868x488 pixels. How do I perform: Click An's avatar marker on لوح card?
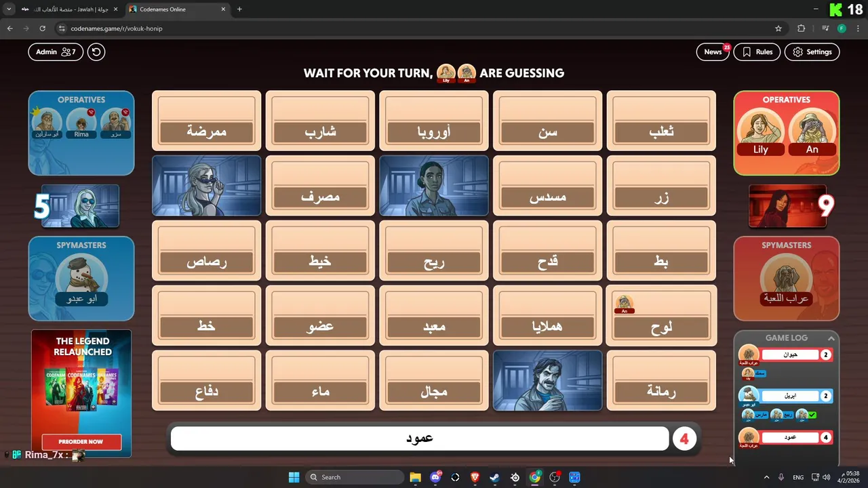pos(624,304)
